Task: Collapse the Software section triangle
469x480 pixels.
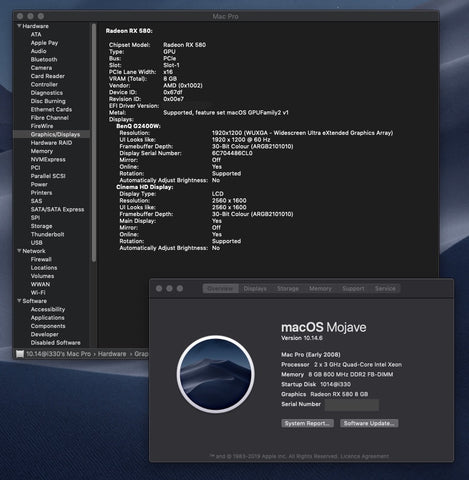Action: tap(19, 301)
